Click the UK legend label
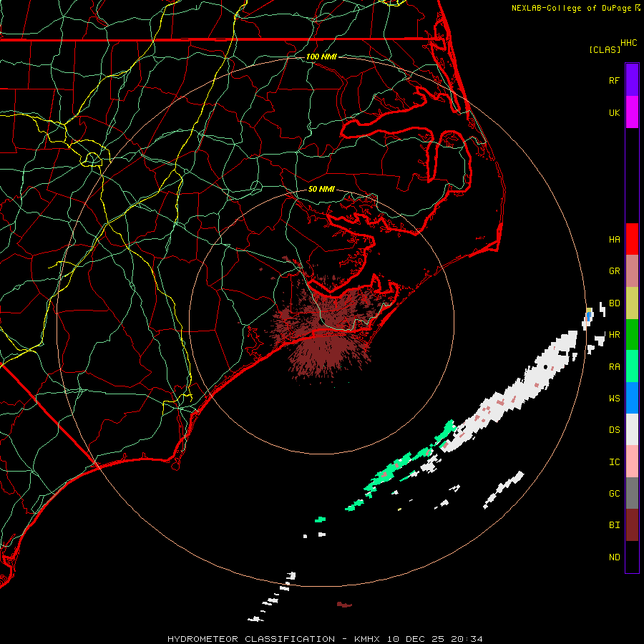The height and width of the screenshot is (644, 644). tap(614, 112)
